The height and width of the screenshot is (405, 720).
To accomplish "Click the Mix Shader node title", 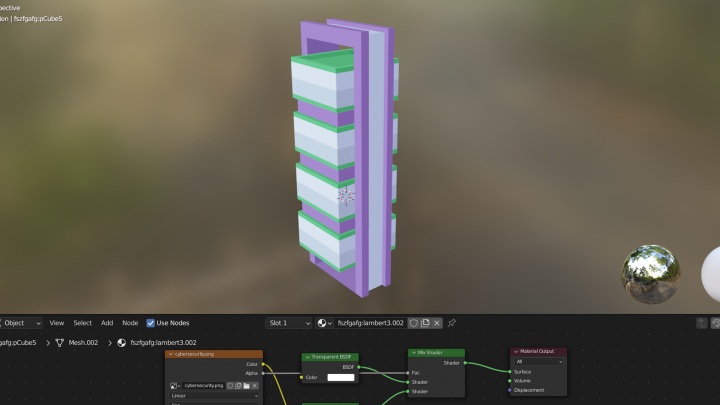I will [430, 353].
